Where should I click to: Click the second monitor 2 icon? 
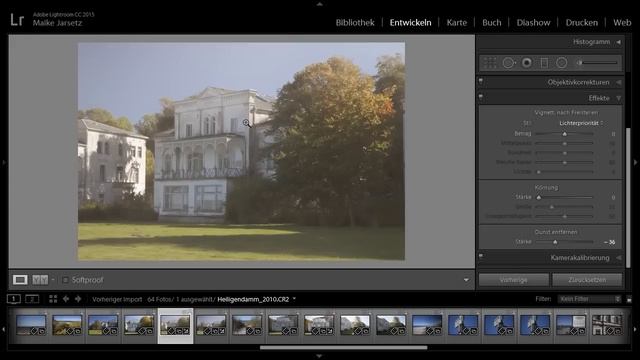pyautogui.click(x=32, y=299)
